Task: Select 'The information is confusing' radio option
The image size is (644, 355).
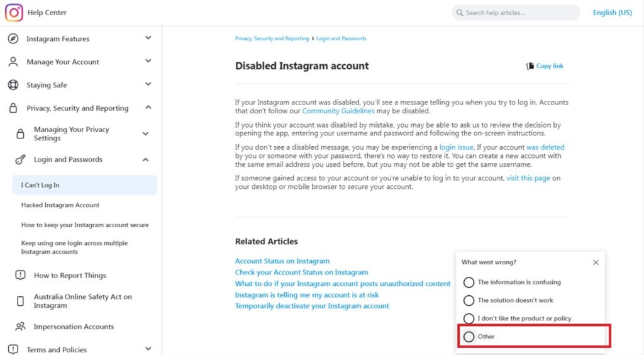Action: 469,283
